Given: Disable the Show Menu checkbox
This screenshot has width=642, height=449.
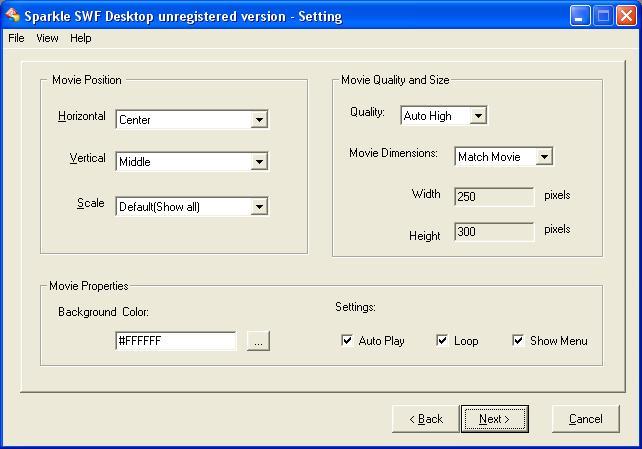Looking at the screenshot, I should point(518,340).
